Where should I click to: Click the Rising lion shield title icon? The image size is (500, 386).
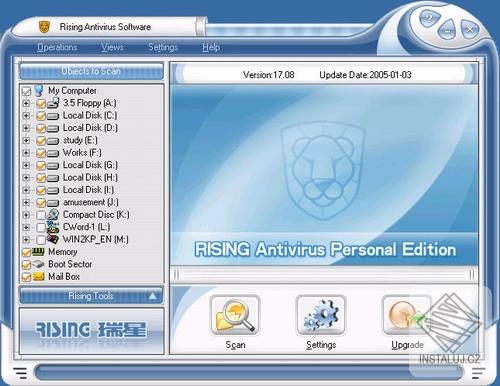[44, 27]
